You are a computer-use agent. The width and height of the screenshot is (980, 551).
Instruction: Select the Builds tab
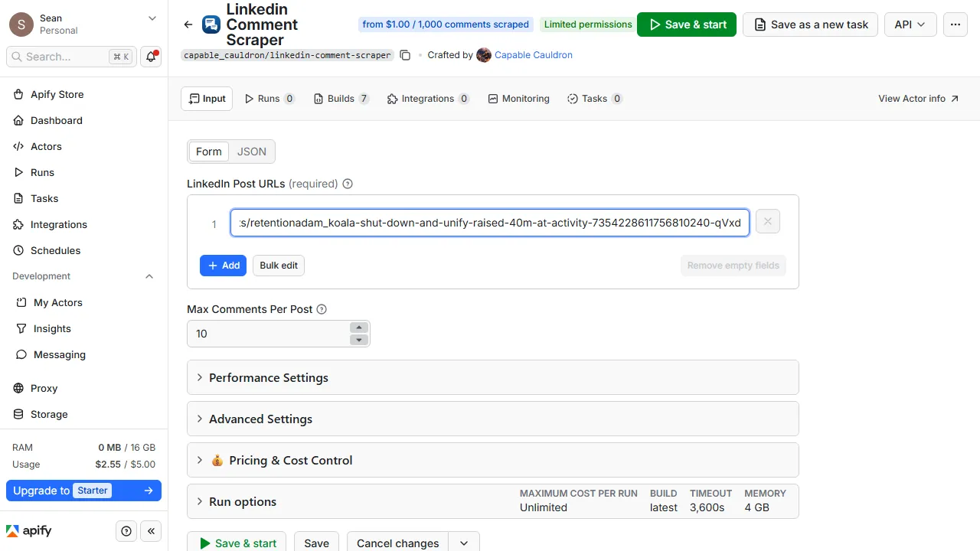click(x=341, y=99)
